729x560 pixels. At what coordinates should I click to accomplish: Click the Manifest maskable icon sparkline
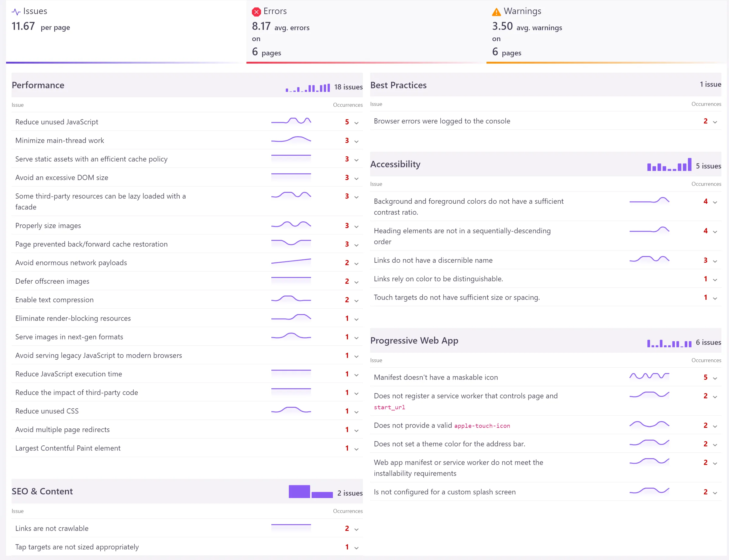649,376
